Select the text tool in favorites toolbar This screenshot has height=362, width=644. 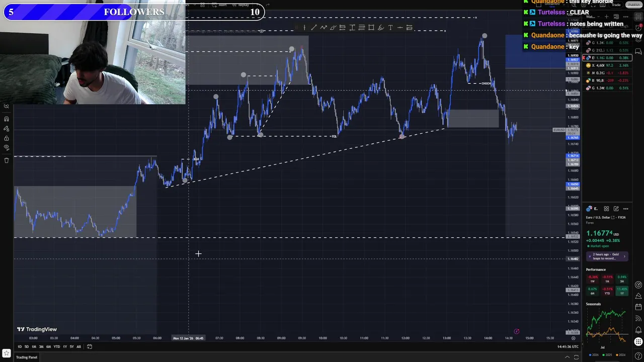pyautogui.click(x=390, y=27)
